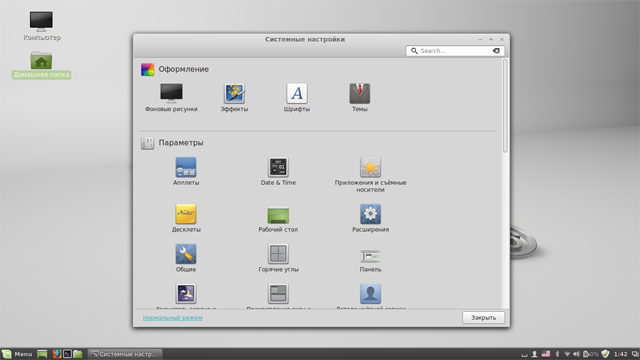
Task: Open the file manager from the taskbar
Action: click(78, 354)
